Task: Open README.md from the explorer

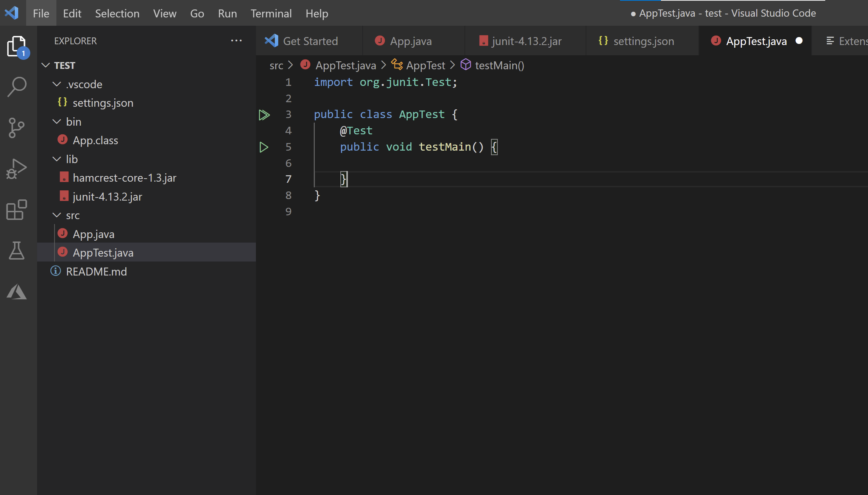Action: pyautogui.click(x=97, y=271)
